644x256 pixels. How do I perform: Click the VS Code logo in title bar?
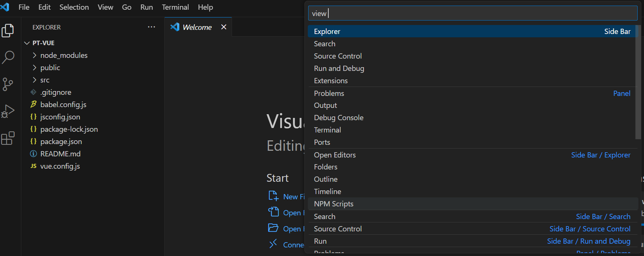click(5, 7)
